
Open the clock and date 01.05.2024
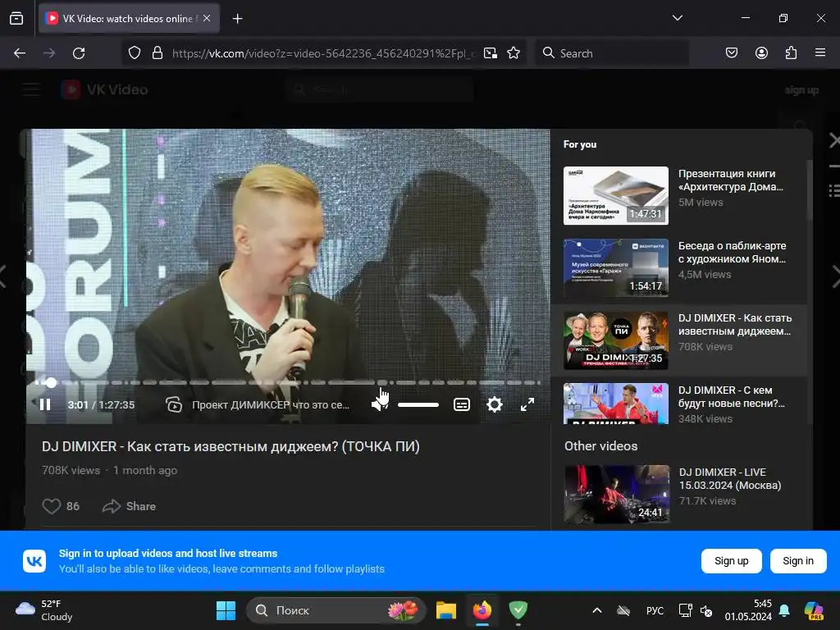748,610
